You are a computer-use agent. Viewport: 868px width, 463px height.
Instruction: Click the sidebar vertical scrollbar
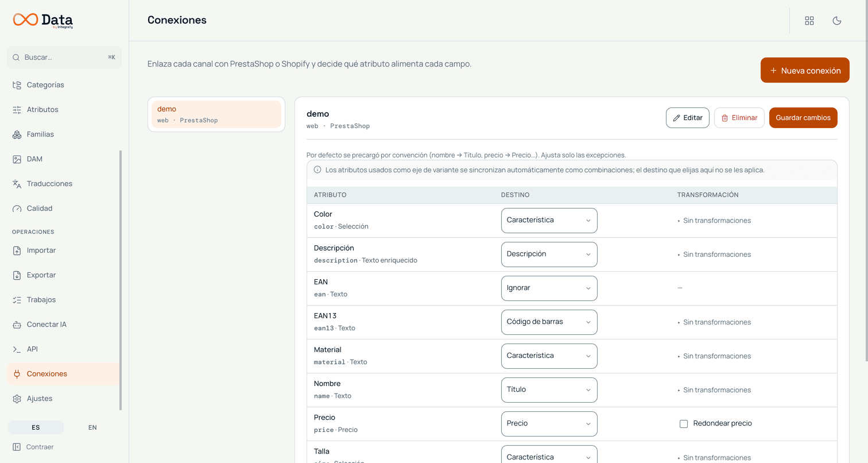tap(121, 280)
